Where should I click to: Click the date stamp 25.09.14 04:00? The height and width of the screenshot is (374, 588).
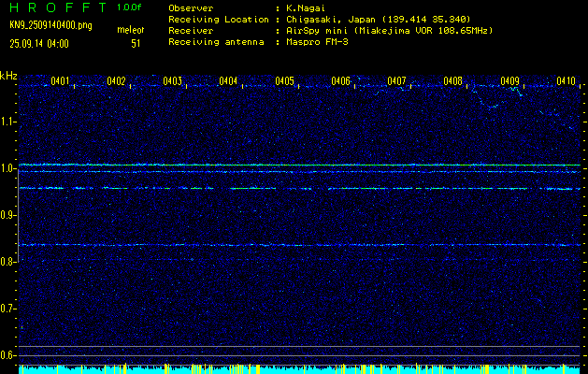tap(39, 44)
